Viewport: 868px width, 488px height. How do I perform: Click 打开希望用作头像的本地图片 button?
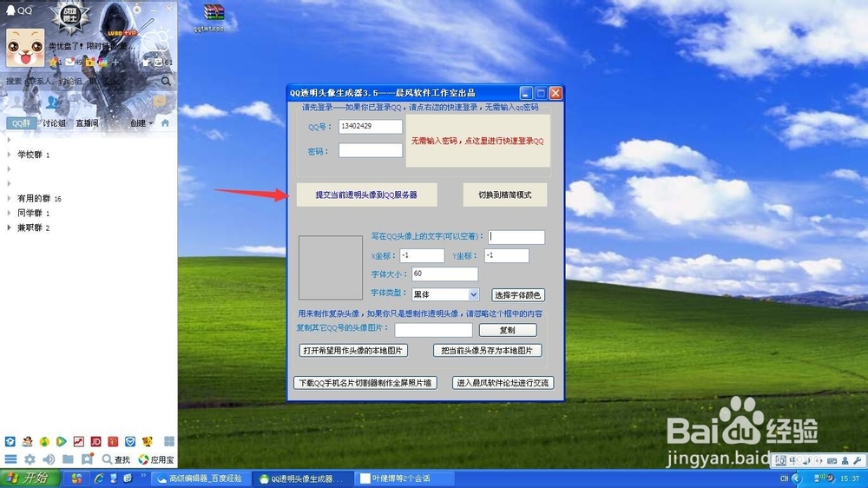point(353,351)
